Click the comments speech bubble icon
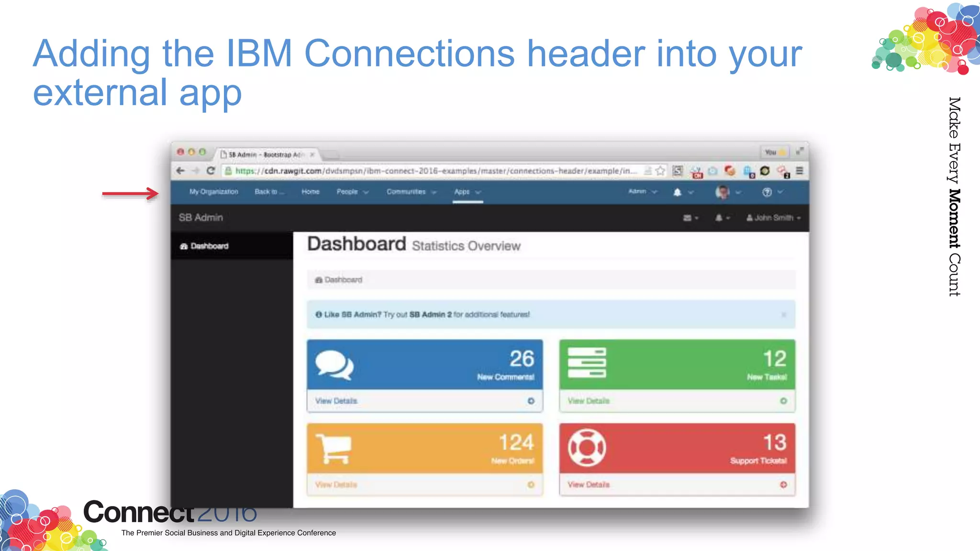 pyautogui.click(x=334, y=365)
